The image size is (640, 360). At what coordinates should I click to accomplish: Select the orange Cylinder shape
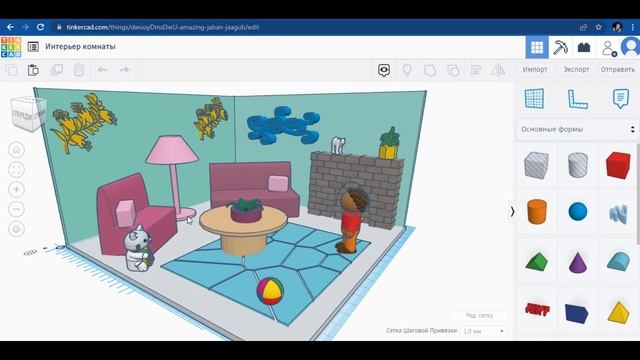[x=536, y=211]
